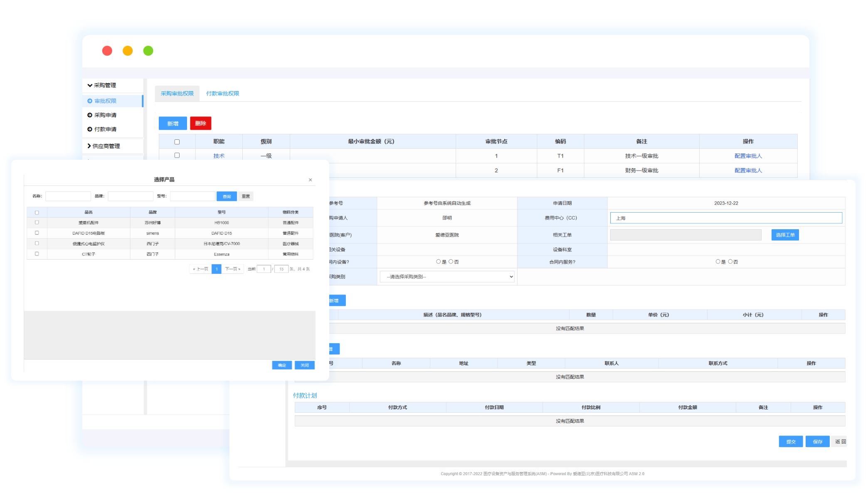This screenshot has height=493, width=868.
Task: Select 是 radio for 合同内服务
Action: (718, 262)
